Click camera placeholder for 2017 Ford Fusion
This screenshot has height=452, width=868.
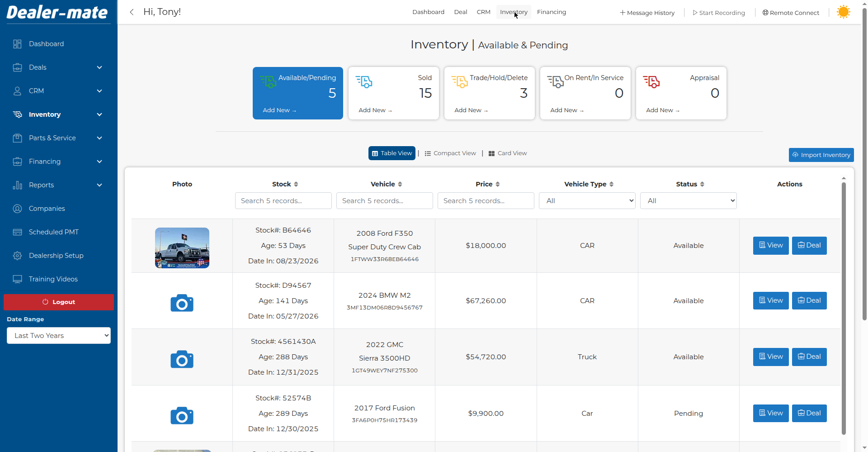pyautogui.click(x=182, y=415)
